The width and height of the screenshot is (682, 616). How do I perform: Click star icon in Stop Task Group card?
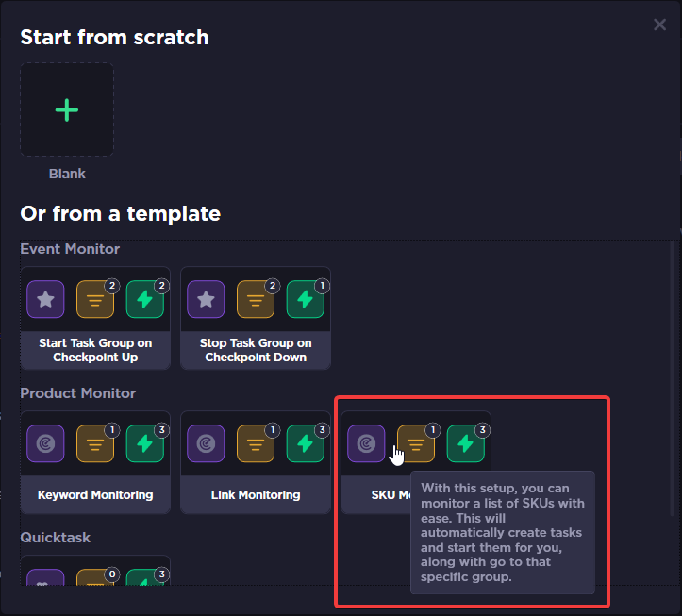pyautogui.click(x=206, y=299)
